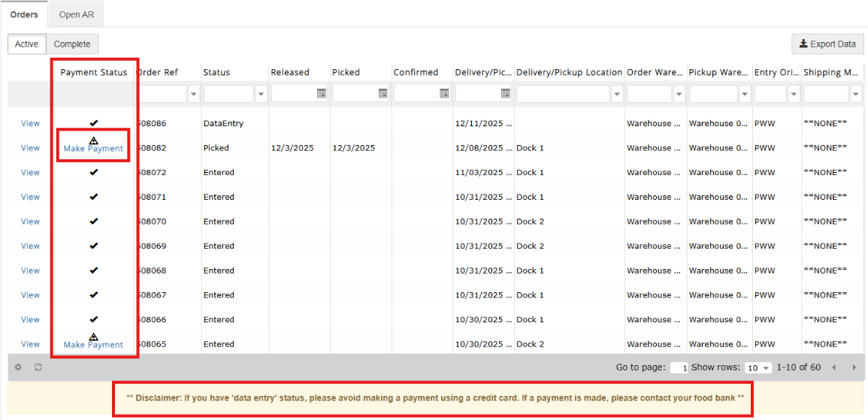Open the Picked filter calendar icon
Viewport: 868px width, 420px height.
(383, 94)
